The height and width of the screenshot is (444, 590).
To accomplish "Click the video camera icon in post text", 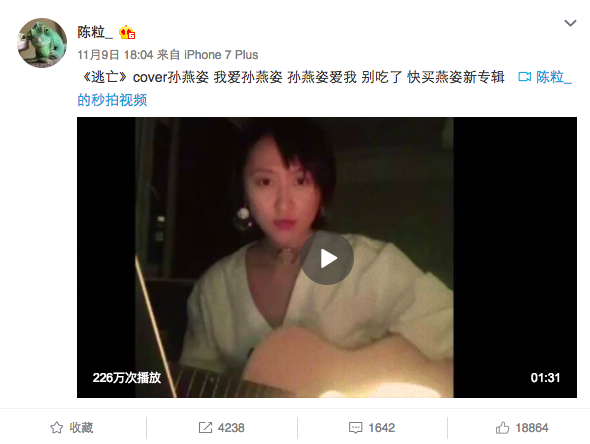I will tap(525, 77).
